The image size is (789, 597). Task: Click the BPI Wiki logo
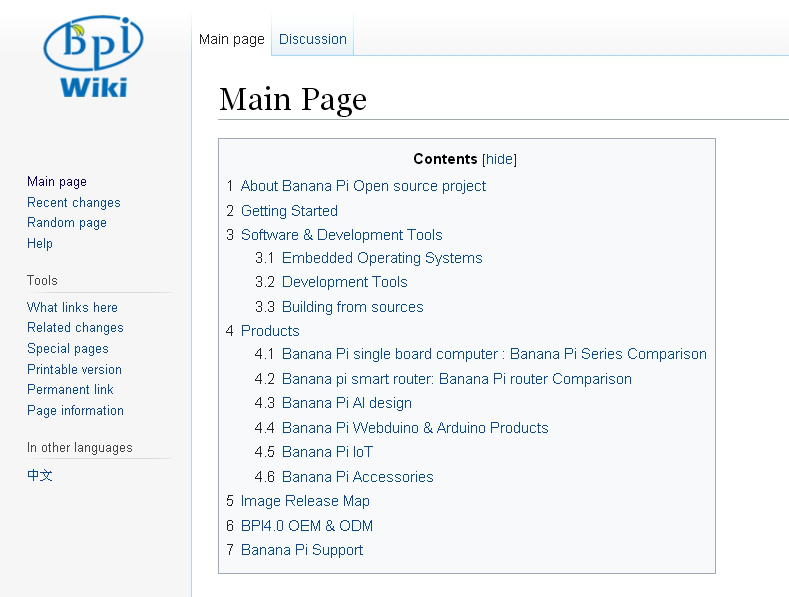tap(93, 56)
